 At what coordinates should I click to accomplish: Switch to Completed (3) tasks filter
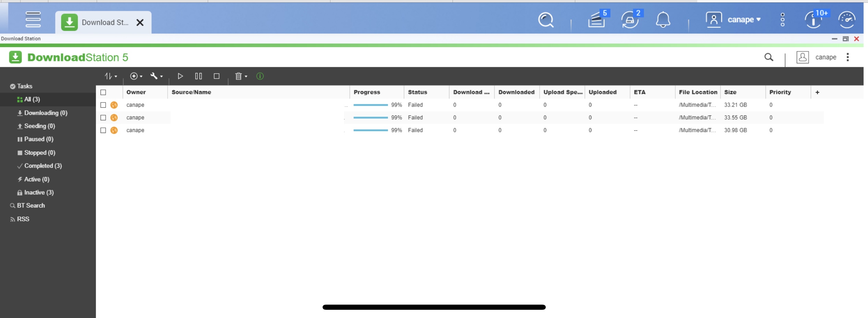point(43,166)
